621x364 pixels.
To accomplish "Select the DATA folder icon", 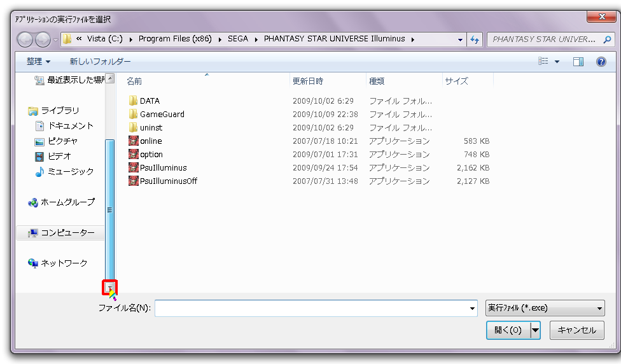I will (133, 101).
